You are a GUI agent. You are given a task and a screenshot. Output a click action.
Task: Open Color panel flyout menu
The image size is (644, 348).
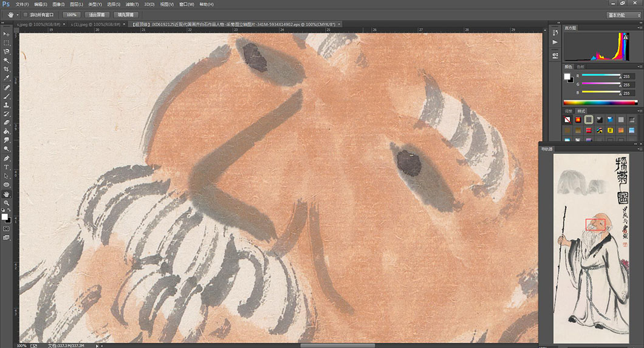point(640,66)
